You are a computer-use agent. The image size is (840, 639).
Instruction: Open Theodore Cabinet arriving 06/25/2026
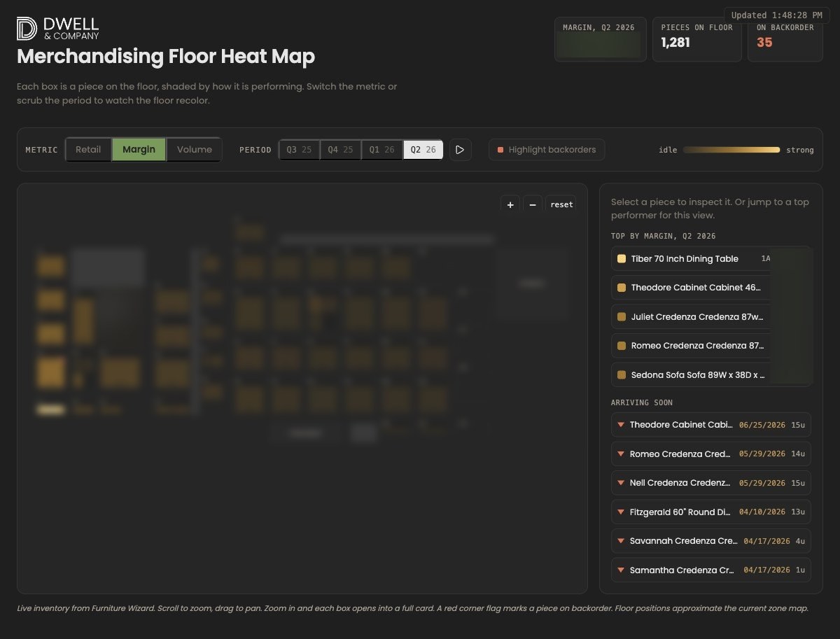711,425
